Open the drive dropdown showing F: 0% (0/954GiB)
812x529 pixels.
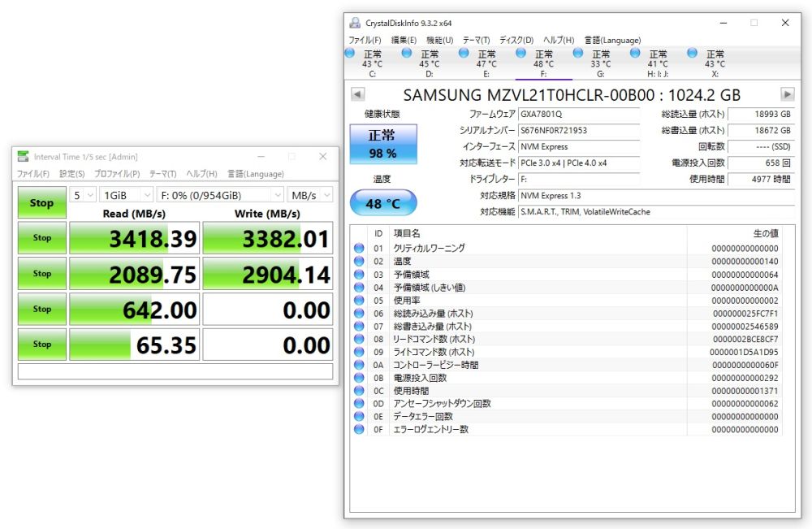click(220, 195)
